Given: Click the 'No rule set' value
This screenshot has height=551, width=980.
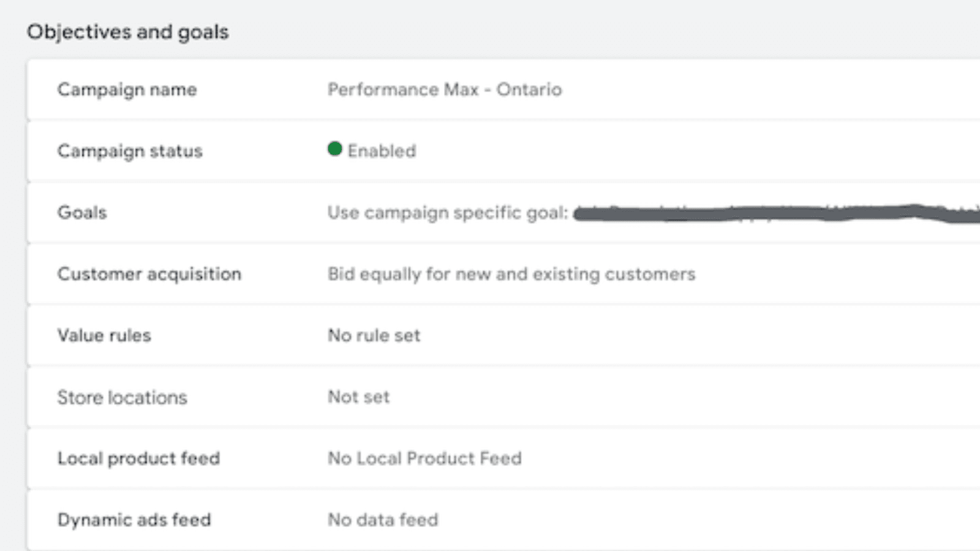Looking at the screenshot, I should pyautogui.click(x=374, y=335).
